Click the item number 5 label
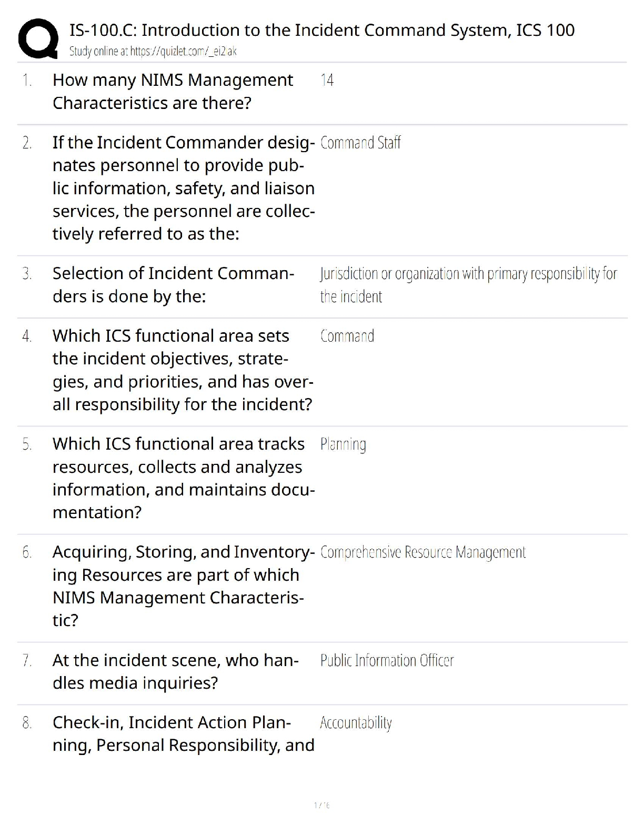The height and width of the screenshot is (834, 644). 27,444
